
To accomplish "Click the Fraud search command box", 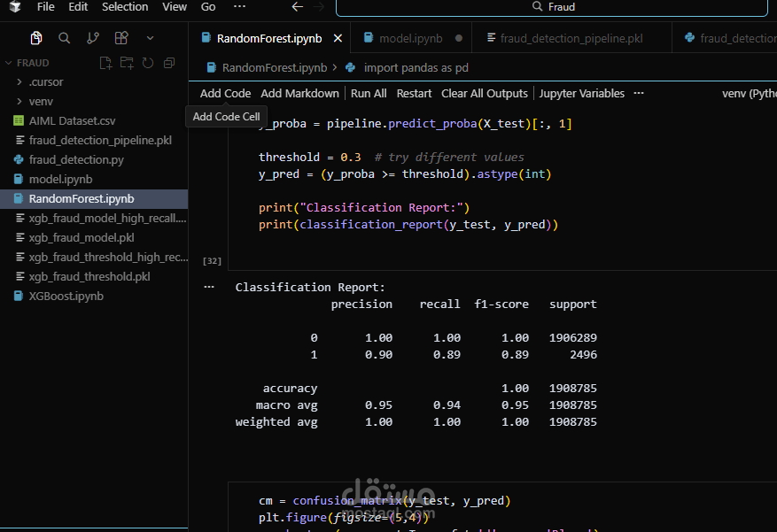I will pyautogui.click(x=552, y=7).
